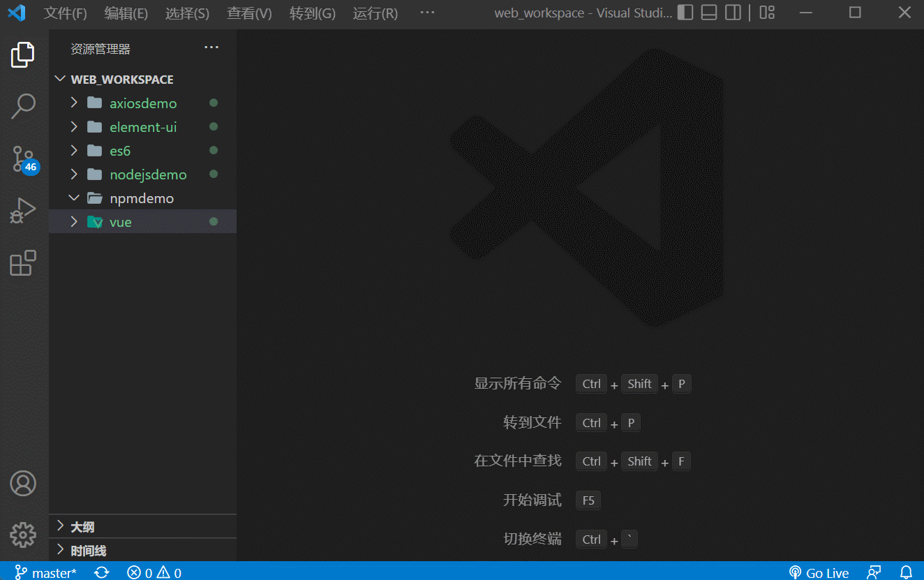Click the axiosdemo git status dot
This screenshot has width=924, height=580.
coord(214,103)
